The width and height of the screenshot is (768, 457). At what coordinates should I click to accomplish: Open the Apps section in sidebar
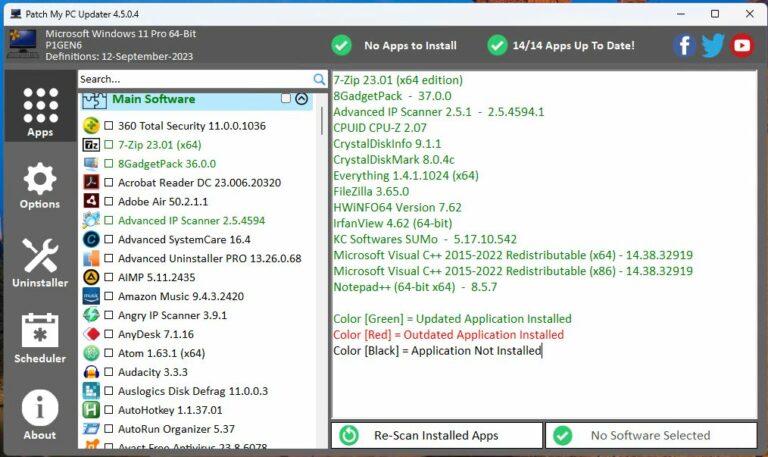point(40,111)
